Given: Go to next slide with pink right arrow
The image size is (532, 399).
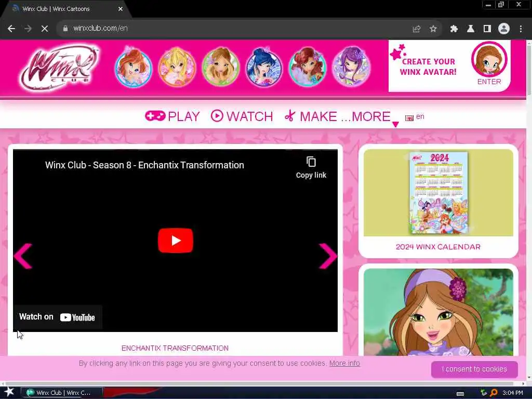Looking at the screenshot, I should [328, 256].
